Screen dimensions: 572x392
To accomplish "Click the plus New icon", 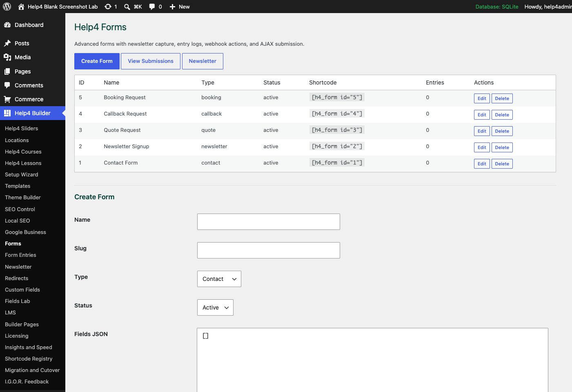I will tap(172, 7).
